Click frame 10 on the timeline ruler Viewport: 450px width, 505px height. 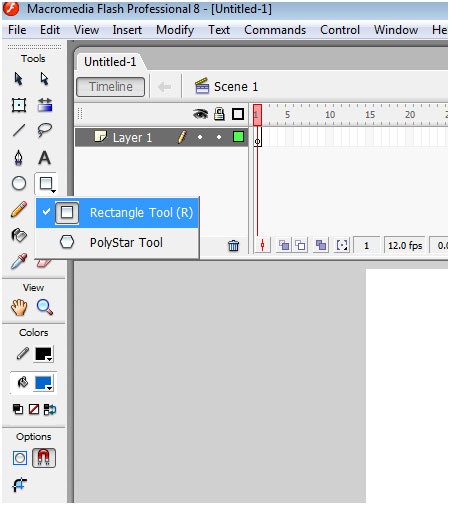pyautogui.click(x=330, y=115)
